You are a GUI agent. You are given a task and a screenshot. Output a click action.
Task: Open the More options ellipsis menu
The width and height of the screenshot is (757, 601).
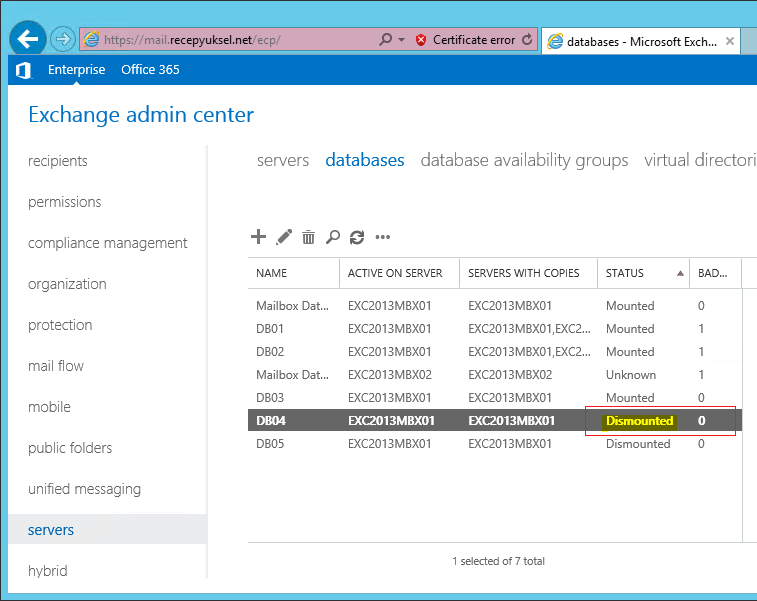pyautogui.click(x=383, y=237)
